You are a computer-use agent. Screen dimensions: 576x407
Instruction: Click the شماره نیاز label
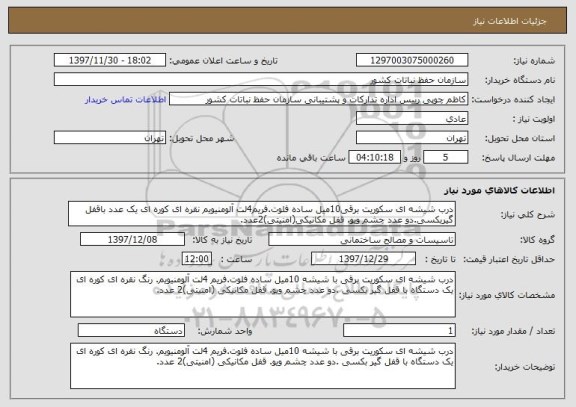534,61
